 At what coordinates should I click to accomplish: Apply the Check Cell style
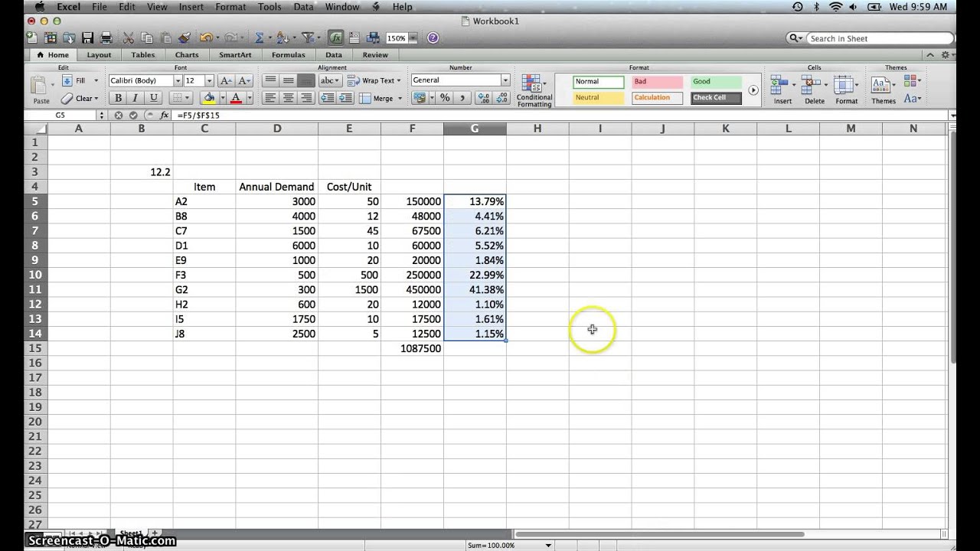[x=716, y=97]
